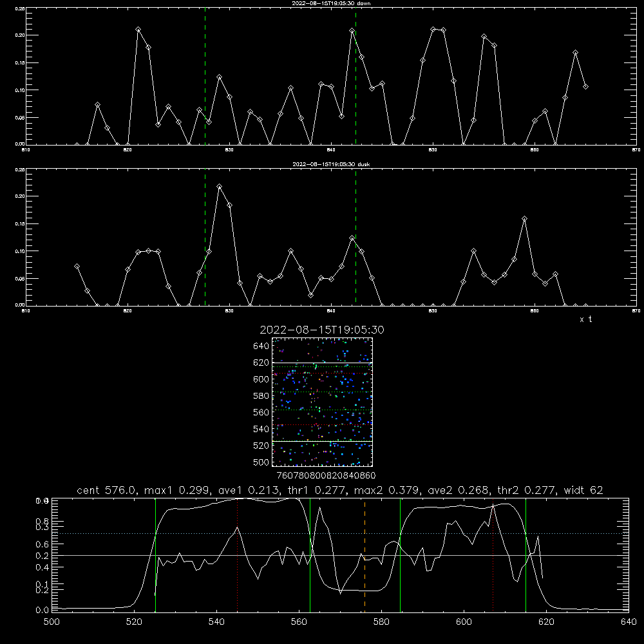Click the dusk plot title text

click(x=331, y=164)
